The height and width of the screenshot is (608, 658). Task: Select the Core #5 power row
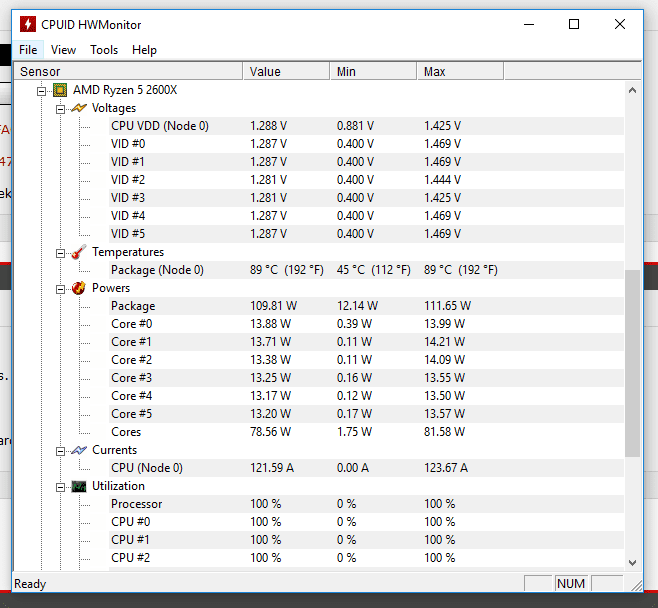pos(366,414)
